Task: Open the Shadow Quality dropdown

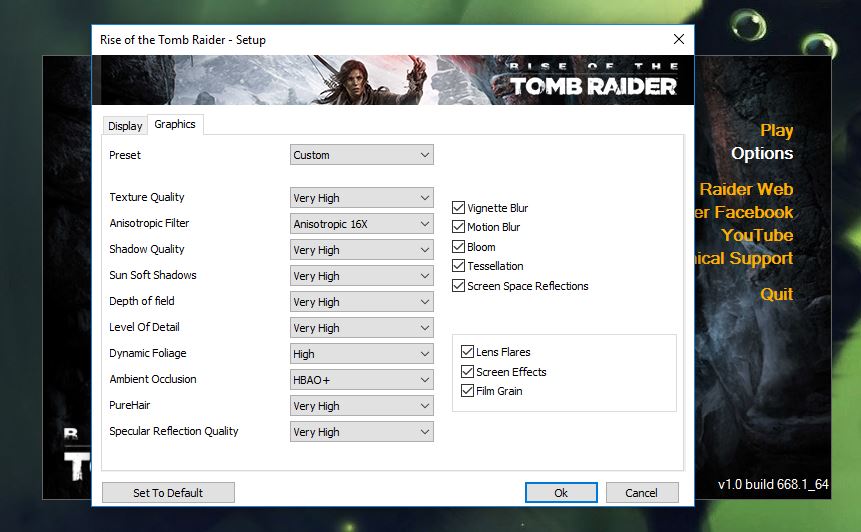Action: coord(361,250)
